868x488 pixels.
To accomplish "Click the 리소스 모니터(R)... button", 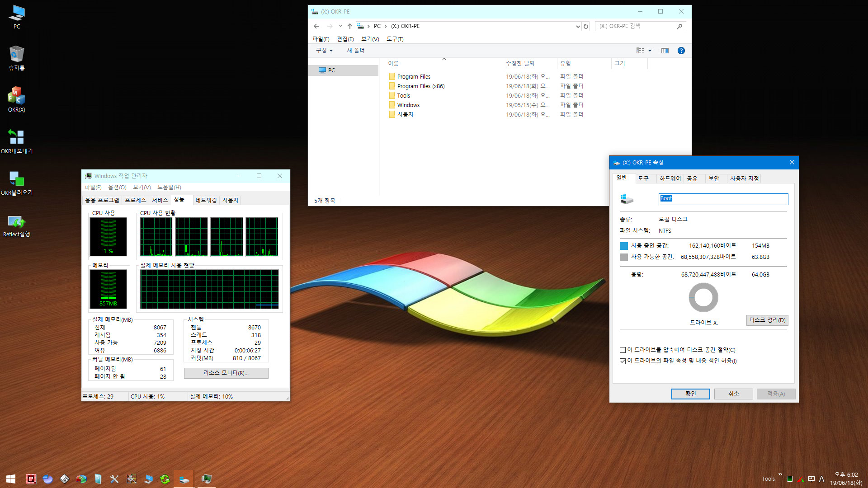I will [x=226, y=373].
